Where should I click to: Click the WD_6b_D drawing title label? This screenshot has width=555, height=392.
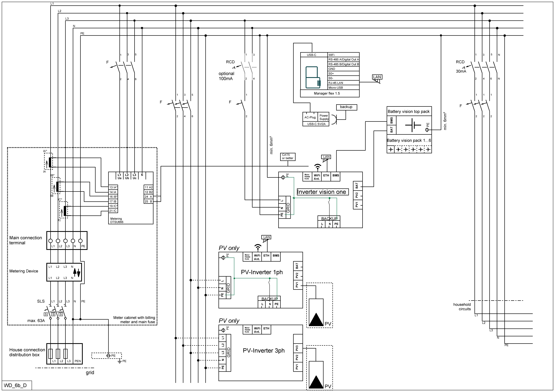tap(16, 385)
